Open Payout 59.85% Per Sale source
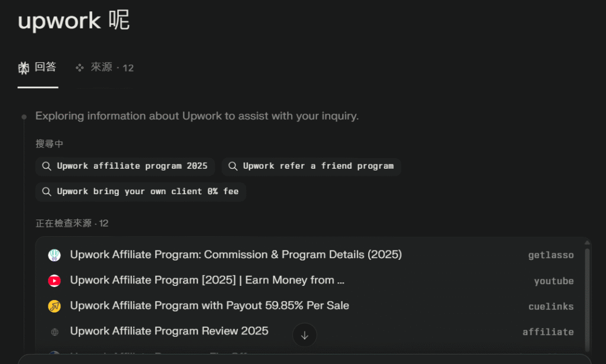The width and height of the screenshot is (606, 364). click(x=209, y=305)
